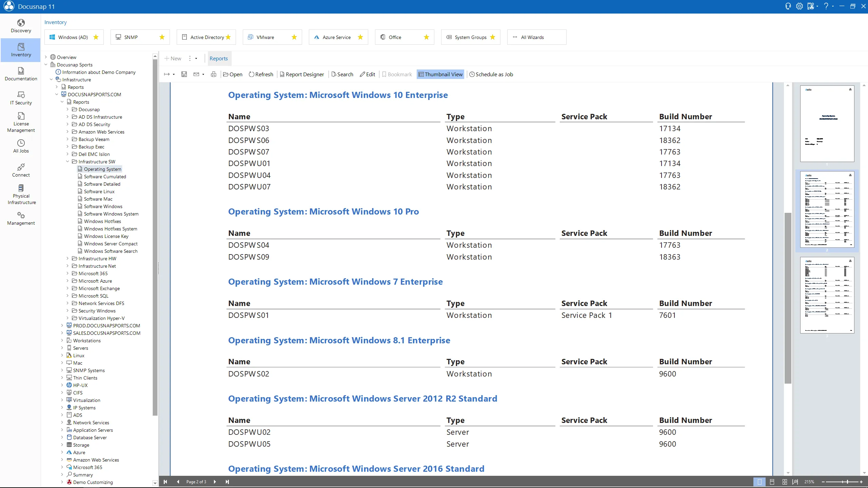The width and height of the screenshot is (868, 488).
Task: Open the Connect module
Action: 21,170
